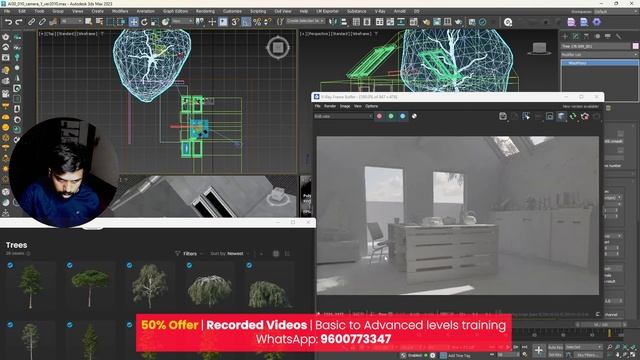The image size is (640, 360).
Task: Toggle checkmark on third birch tree asset
Action: [129, 265]
